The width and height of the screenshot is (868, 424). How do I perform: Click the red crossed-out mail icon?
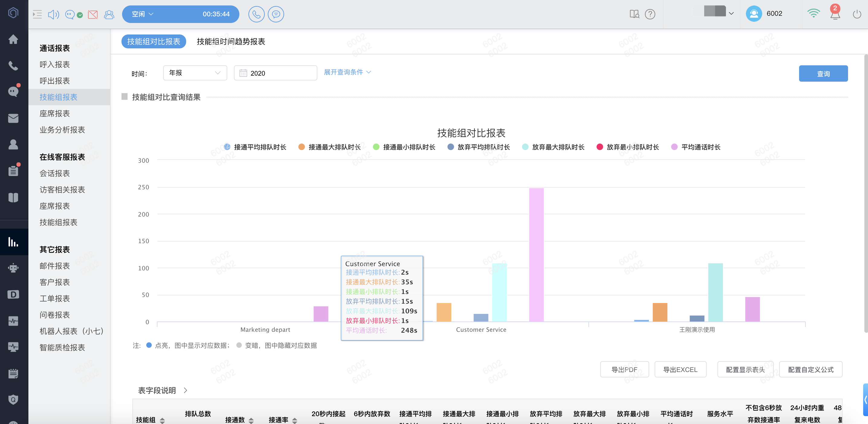[93, 15]
